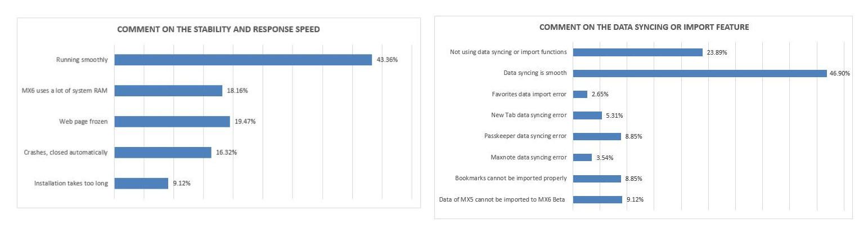The width and height of the screenshot is (868, 236).
Task: Select the Not using data syncing bar
Action: 637,52
